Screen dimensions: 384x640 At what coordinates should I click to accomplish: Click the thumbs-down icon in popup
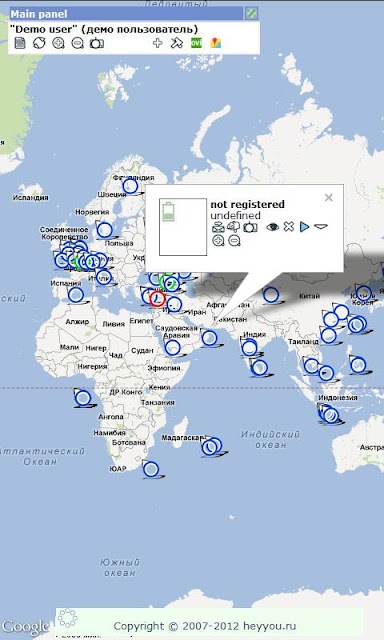[x=233, y=227]
